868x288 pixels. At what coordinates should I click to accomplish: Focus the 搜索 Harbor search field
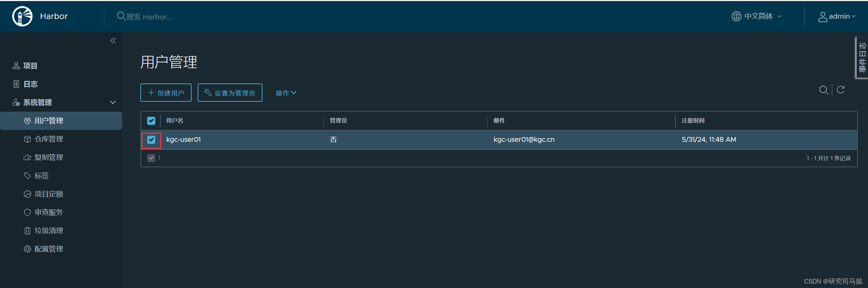pyautogui.click(x=149, y=17)
